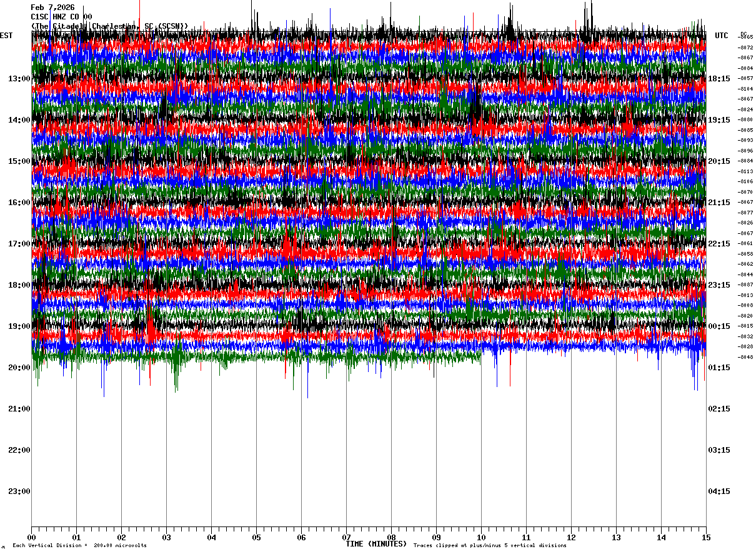Viewport: 756px width, 554px height.
Task: Click minute tick label 11 on time axis
Action: pos(526,537)
